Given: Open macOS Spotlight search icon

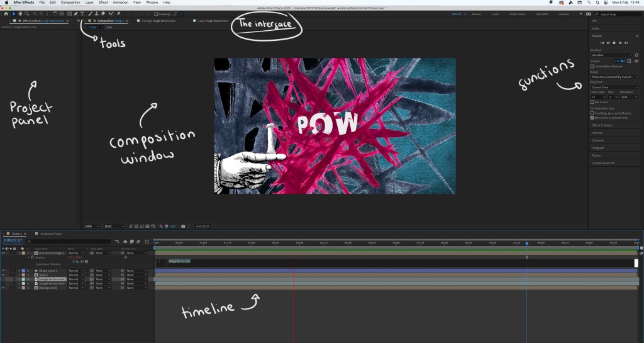Looking at the screenshot, I should pyautogui.click(x=596, y=3).
